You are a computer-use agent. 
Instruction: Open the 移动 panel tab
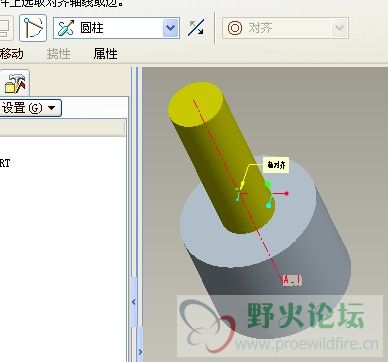(11, 53)
